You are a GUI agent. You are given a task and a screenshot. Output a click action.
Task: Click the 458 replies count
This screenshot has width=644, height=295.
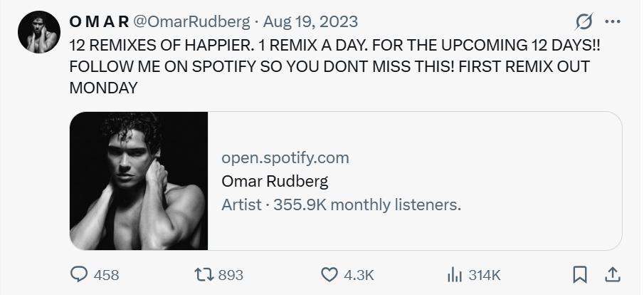pyautogui.click(x=107, y=275)
